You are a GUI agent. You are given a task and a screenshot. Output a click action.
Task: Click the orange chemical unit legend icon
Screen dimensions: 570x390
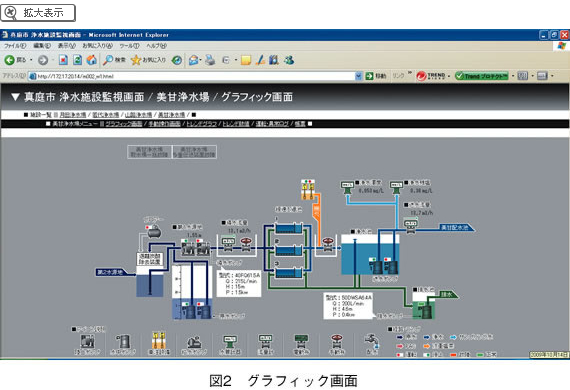click(159, 341)
